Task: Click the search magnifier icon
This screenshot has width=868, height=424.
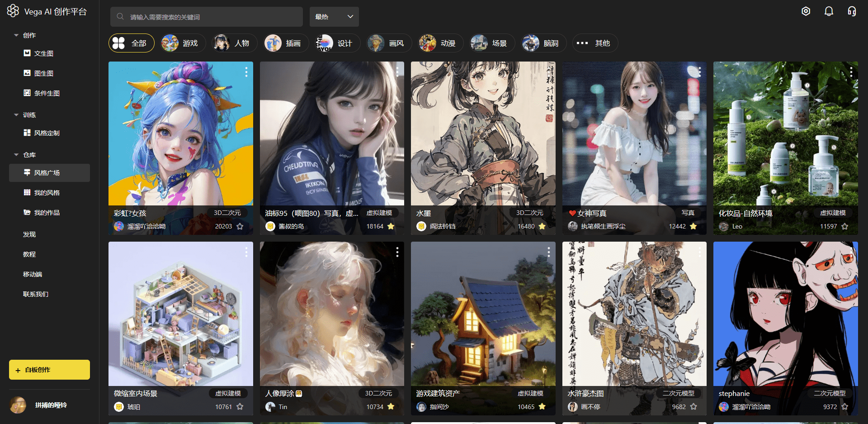Action: pyautogui.click(x=120, y=17)
